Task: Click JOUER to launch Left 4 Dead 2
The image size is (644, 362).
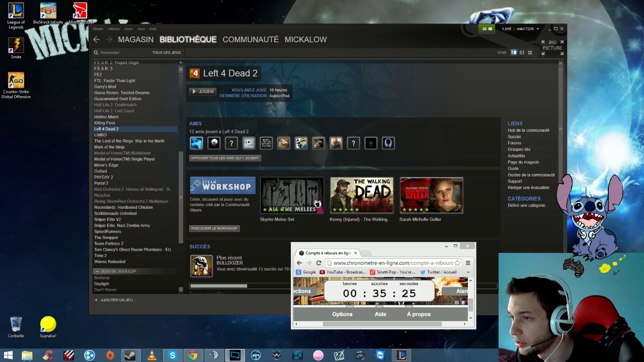Action: 203,92
